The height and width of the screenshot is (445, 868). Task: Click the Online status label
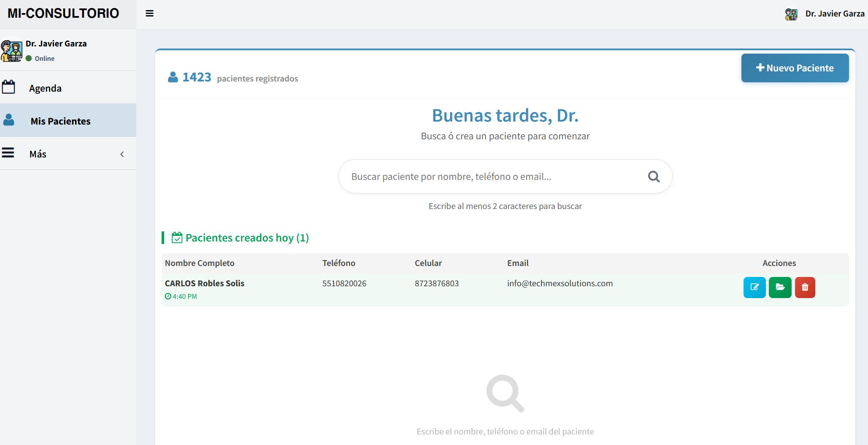pos(45,58)
